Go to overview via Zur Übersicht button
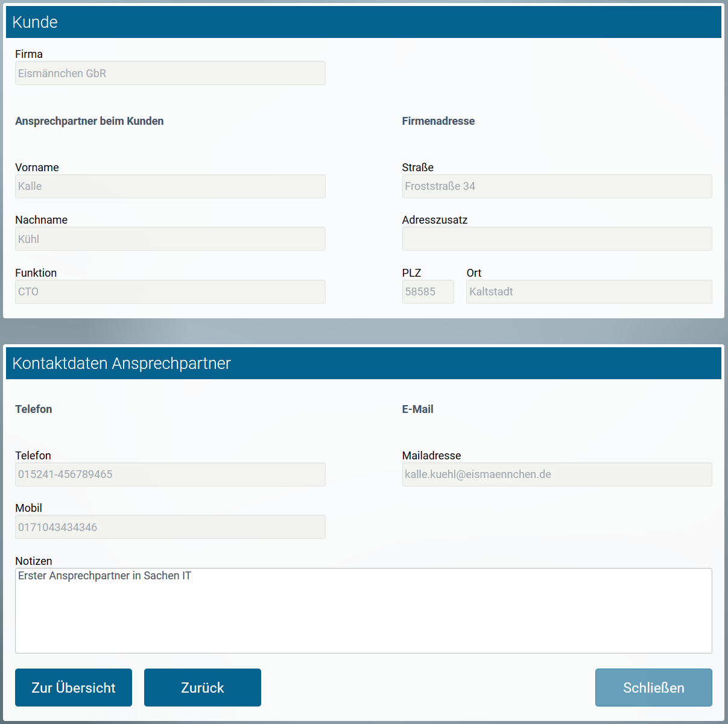The height and width of the screenshot is (724, 728). 74,687
